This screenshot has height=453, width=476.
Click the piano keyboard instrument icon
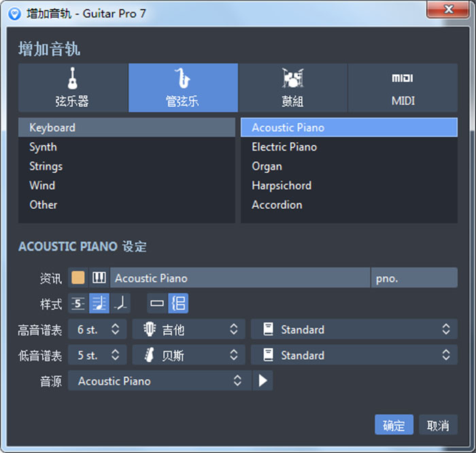click(99, 278)
